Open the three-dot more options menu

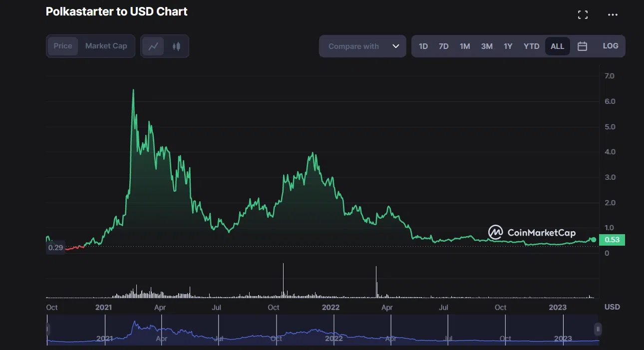pos(613,15)
